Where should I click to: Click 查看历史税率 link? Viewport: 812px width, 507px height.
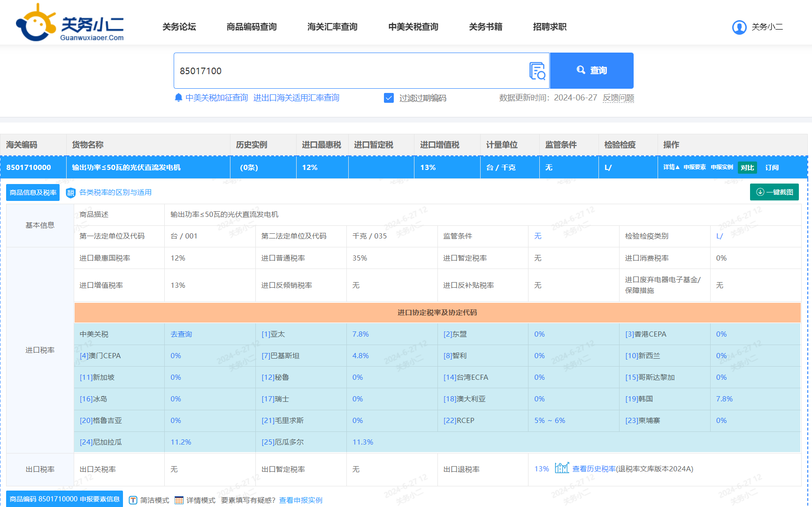coord(594,469)
